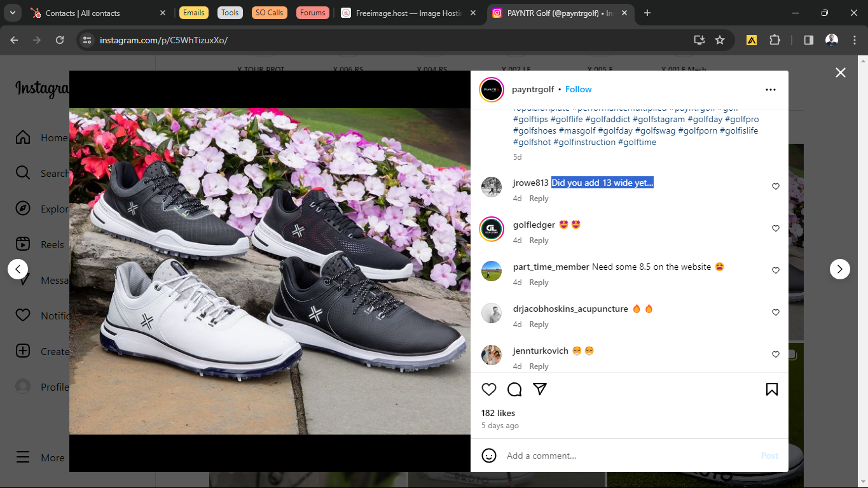Open the Emails tab group

[x=194, y=13]
